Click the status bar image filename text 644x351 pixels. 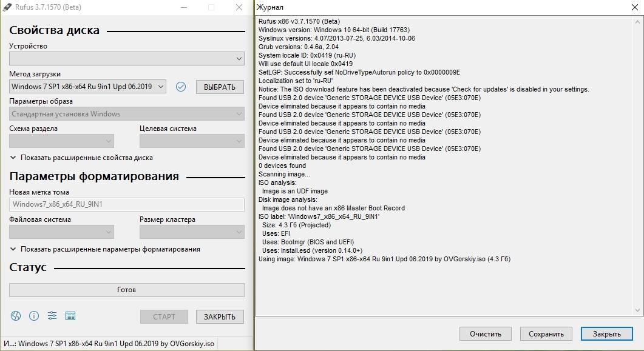coord(109,344)
